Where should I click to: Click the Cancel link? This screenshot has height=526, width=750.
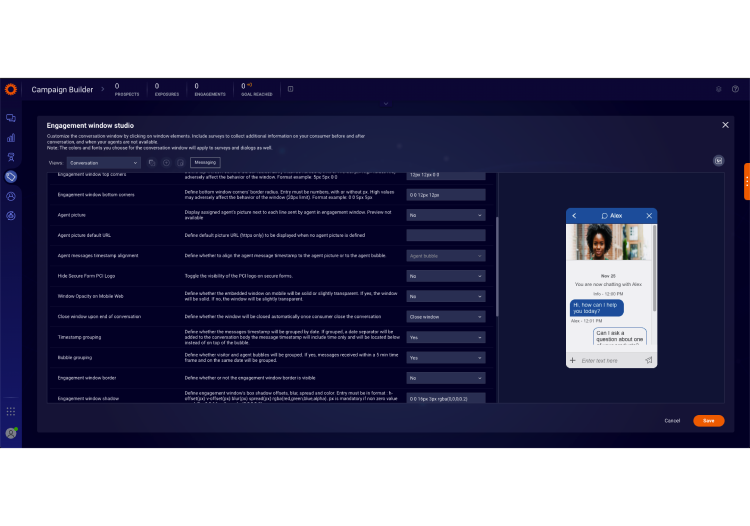coord(672,421)
